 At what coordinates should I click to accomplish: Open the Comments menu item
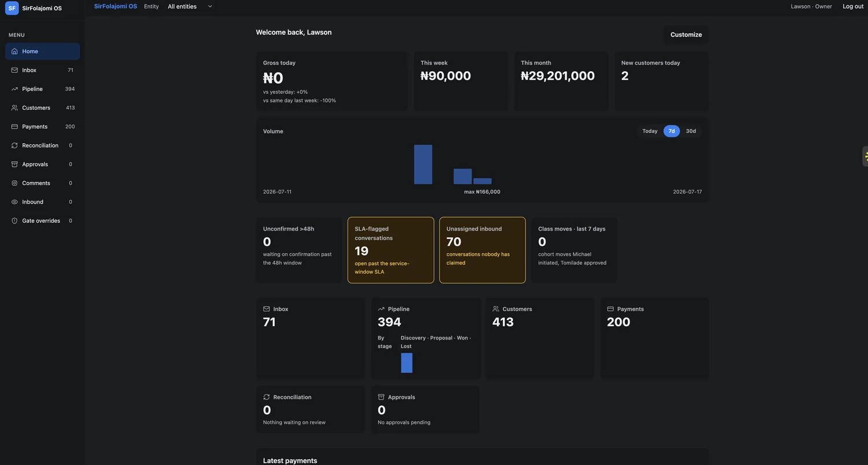(43, 183)
